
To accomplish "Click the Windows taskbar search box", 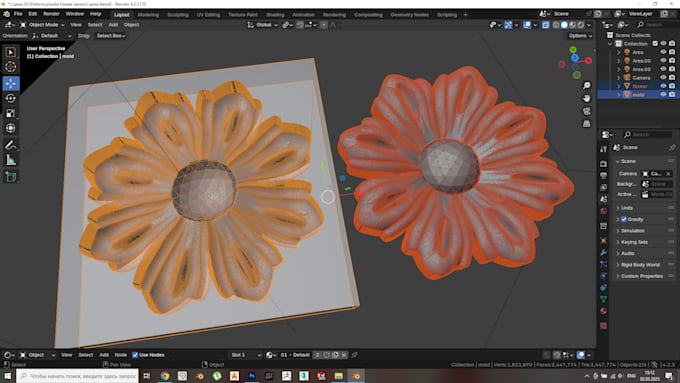I will pyautogui.click(x=78, y=376).
